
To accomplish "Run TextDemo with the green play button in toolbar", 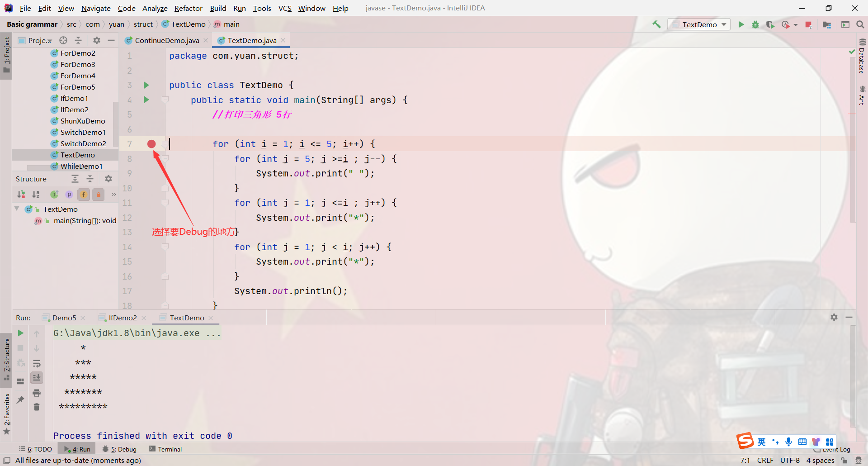I will (741, 24).
